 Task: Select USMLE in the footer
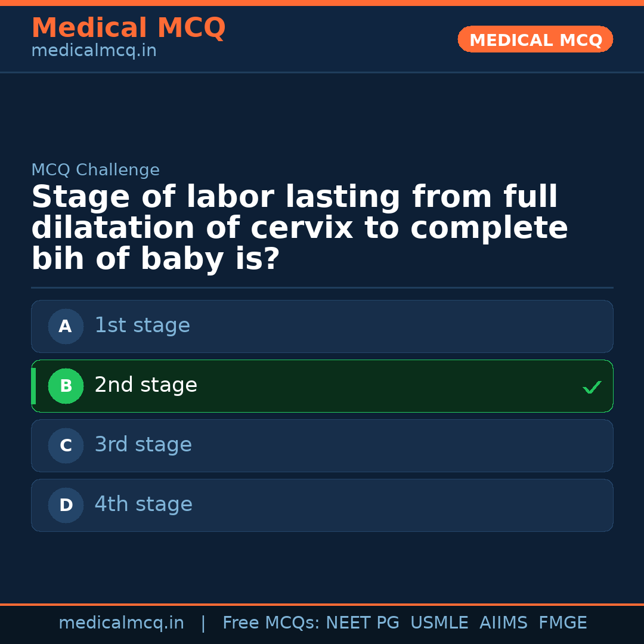click(439, 623)
